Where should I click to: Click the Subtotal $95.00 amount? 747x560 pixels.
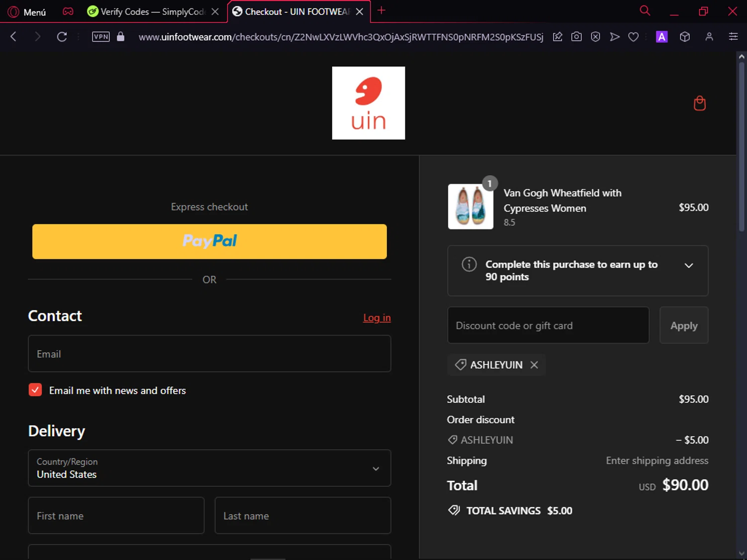tap(693, 399)
